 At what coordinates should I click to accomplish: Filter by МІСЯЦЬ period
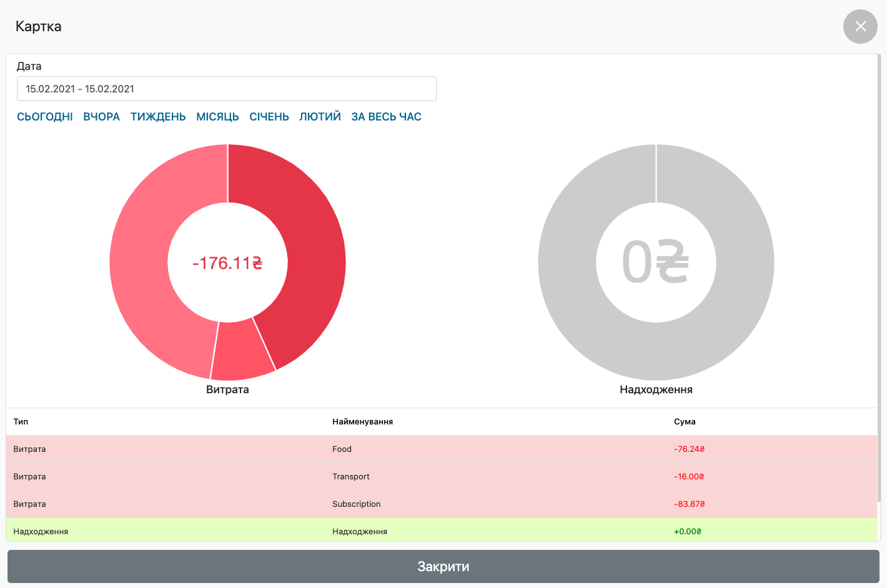[x=217, y=117]
